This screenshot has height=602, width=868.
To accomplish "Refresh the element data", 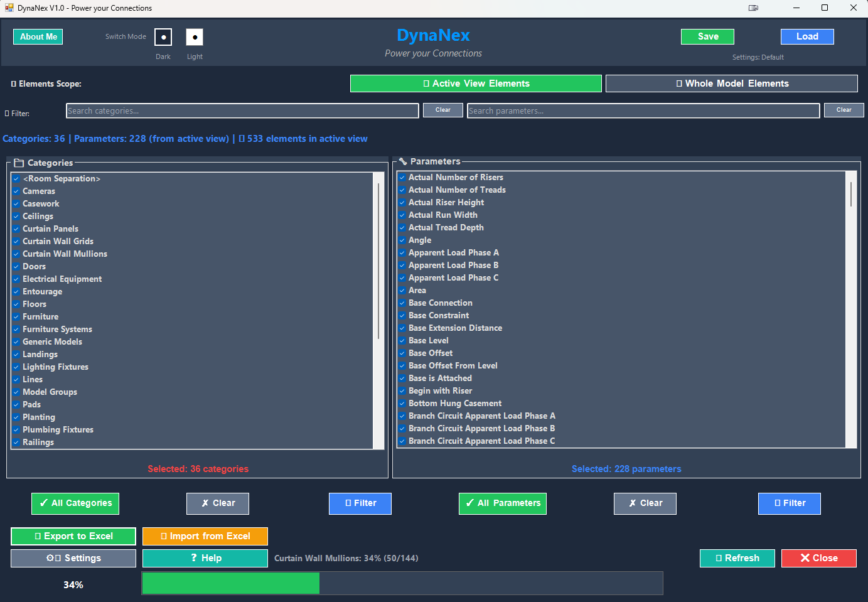I will [737, 558].
